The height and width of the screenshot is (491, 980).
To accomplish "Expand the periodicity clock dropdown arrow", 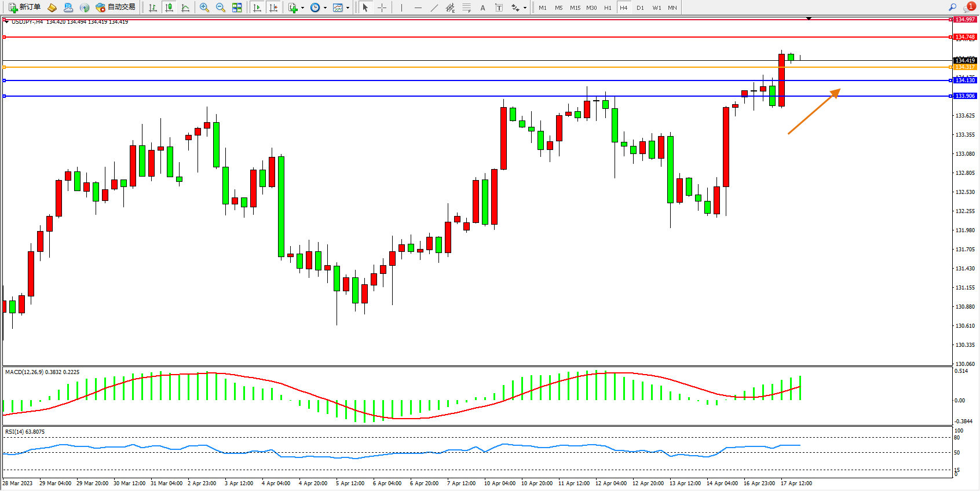I will click(325, 8).
